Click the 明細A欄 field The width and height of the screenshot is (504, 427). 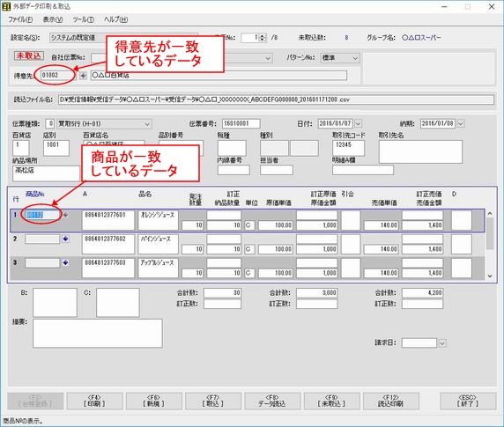coord(363,170)
